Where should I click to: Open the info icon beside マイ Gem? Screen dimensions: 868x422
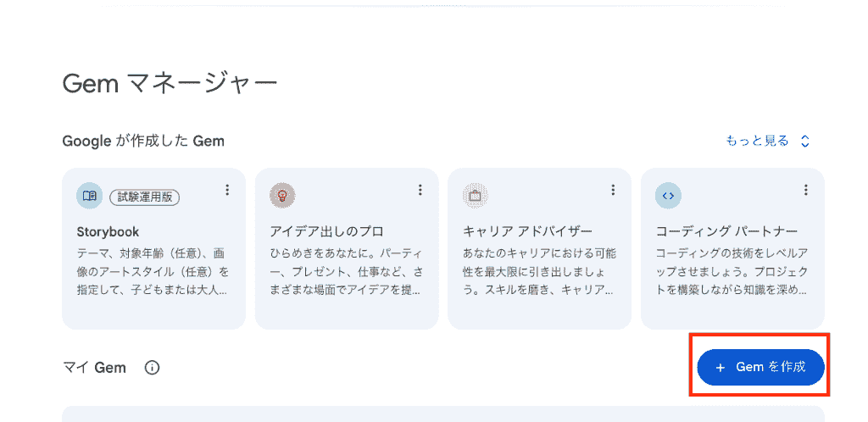[x=152, y=367]
